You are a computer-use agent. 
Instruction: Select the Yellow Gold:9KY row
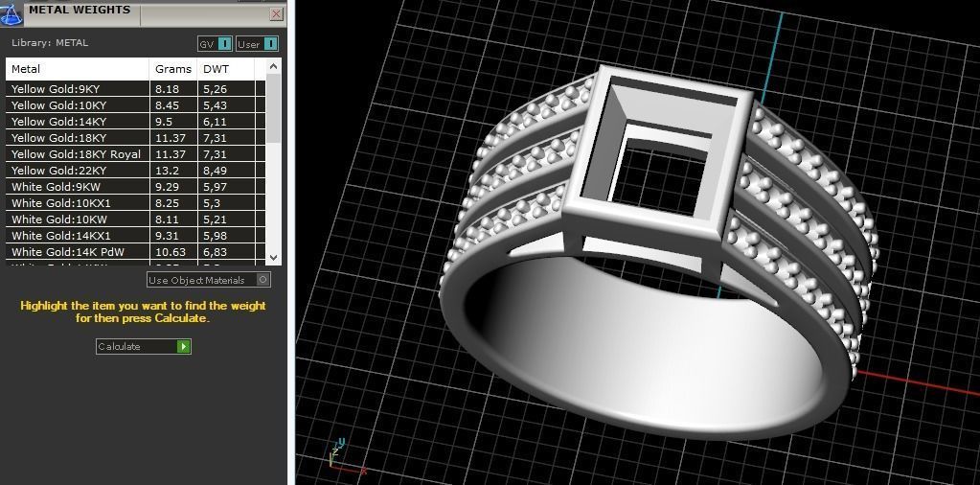pyautogui.click(x=136, y=89)
